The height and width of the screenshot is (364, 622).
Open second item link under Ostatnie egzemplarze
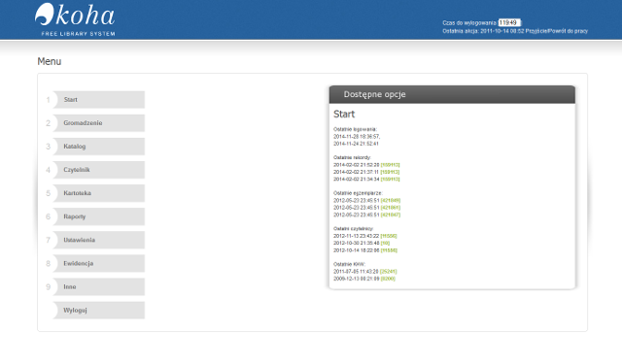coord(391,208)
